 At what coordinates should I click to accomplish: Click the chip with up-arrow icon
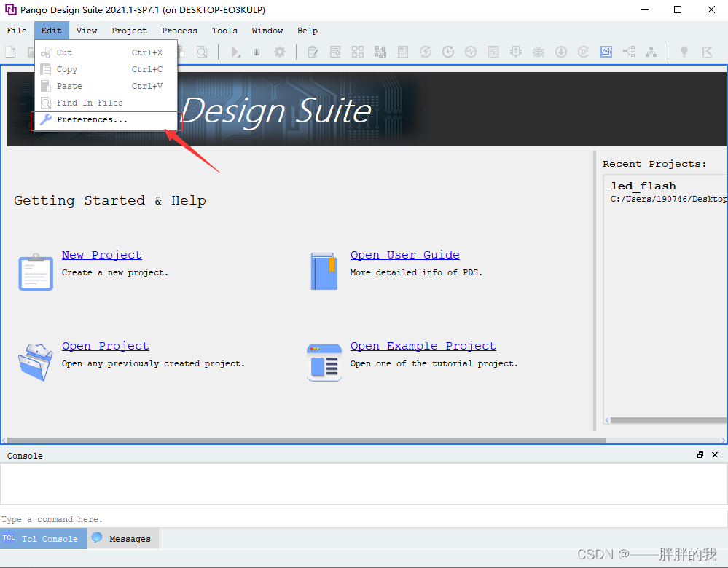tap(516, 52)
